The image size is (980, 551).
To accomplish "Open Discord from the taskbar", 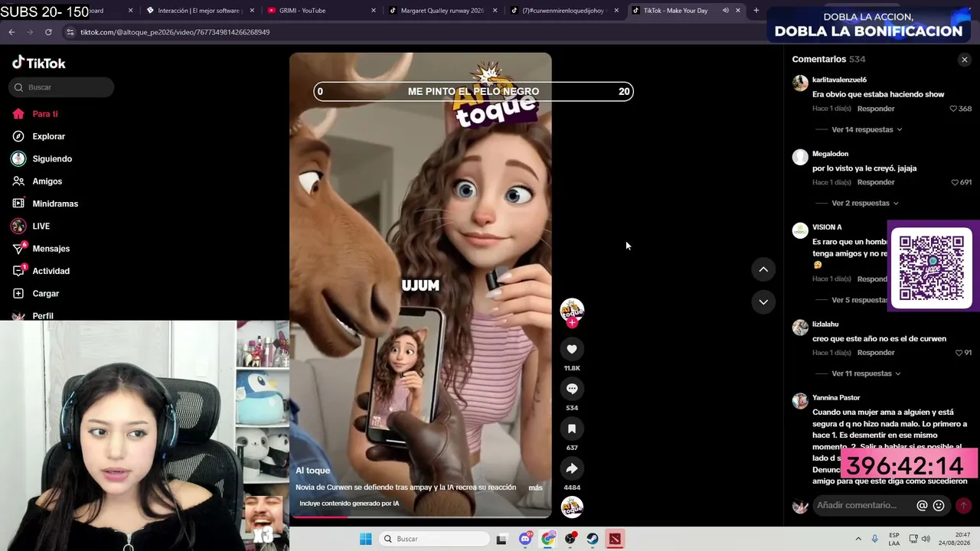I will 525,539.
